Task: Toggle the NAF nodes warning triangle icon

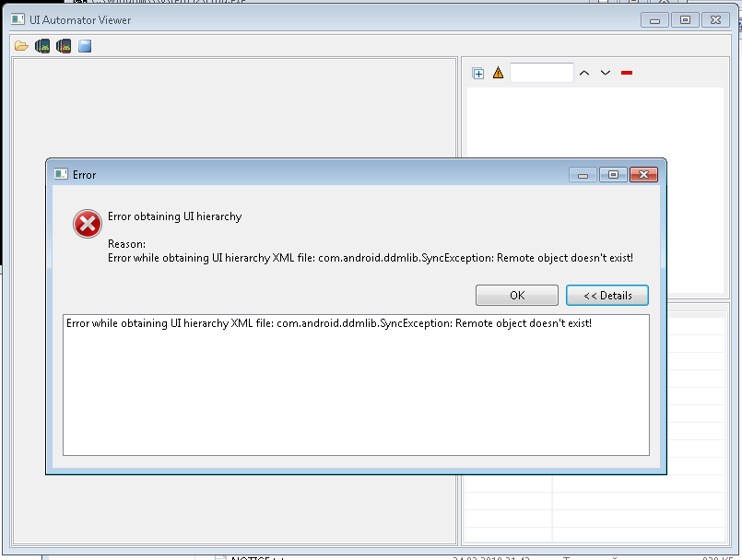Action: 498,73
